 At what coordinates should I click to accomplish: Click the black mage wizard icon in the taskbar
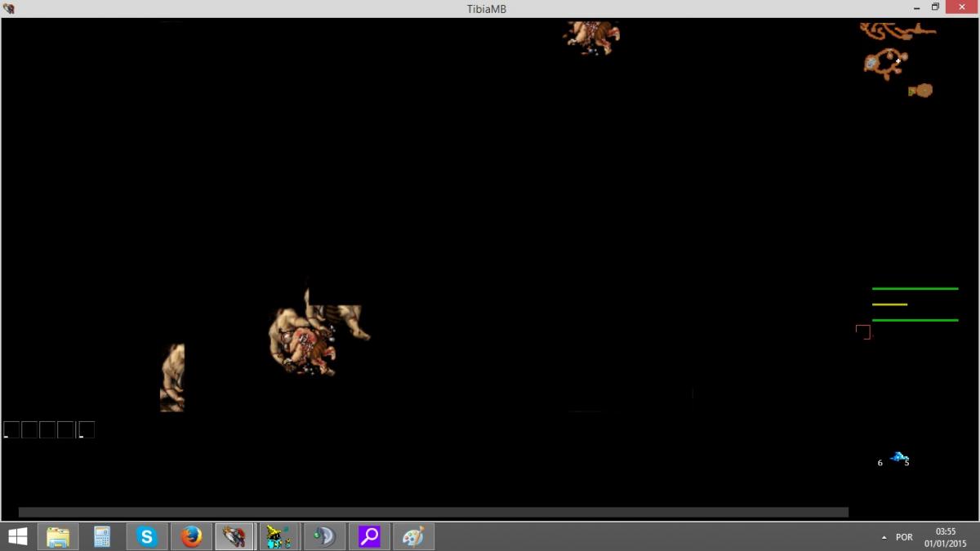(x=278, y=536)
